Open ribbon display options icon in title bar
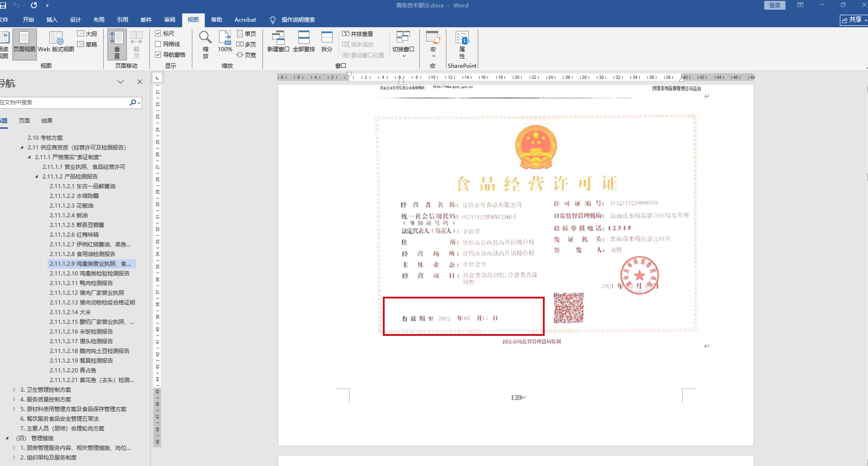 [x=800, y=5]
